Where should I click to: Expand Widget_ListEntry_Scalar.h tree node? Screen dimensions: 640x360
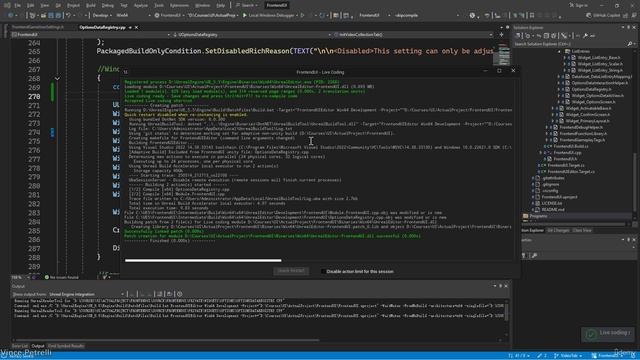point(565,64)
